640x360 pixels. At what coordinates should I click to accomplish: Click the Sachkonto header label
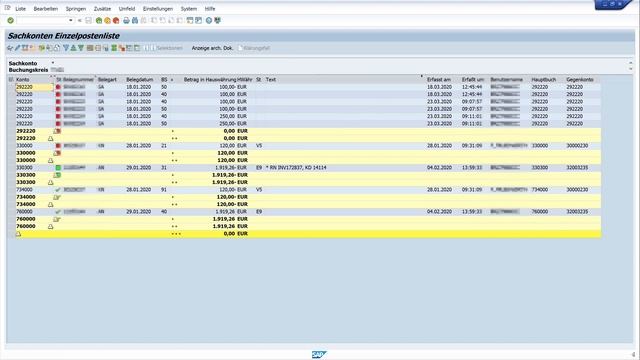[23, 63]
